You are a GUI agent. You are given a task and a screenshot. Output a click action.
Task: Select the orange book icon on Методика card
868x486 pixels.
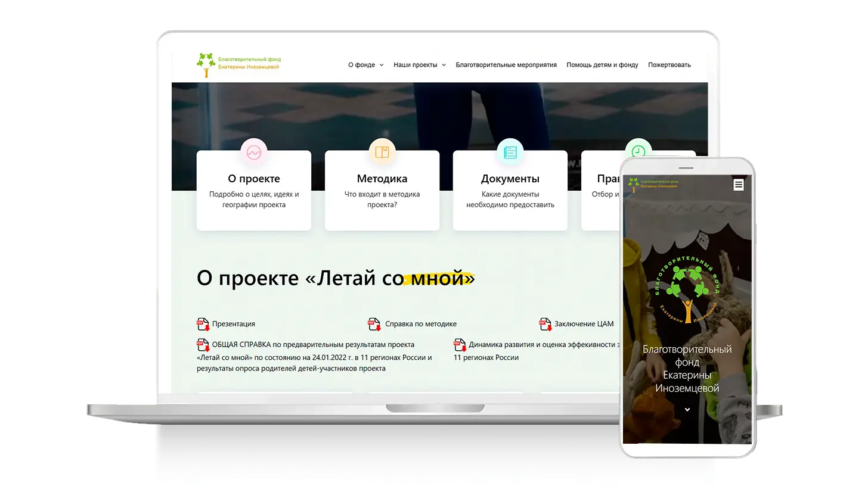click(x=382, y=152)
